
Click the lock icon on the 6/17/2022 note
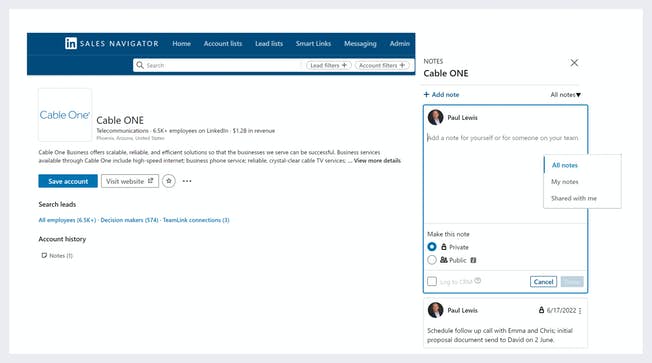(x=541, y=310)
